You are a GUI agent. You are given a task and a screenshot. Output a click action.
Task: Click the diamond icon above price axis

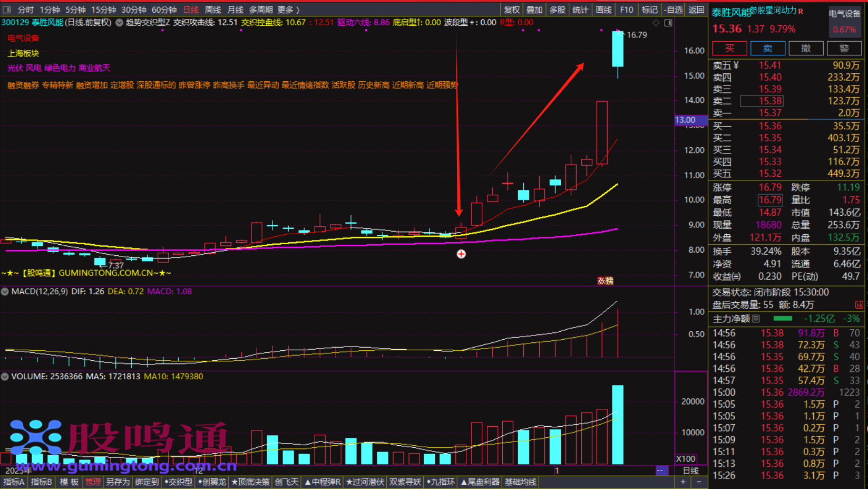pyautogui.click(x=656, y=23)
